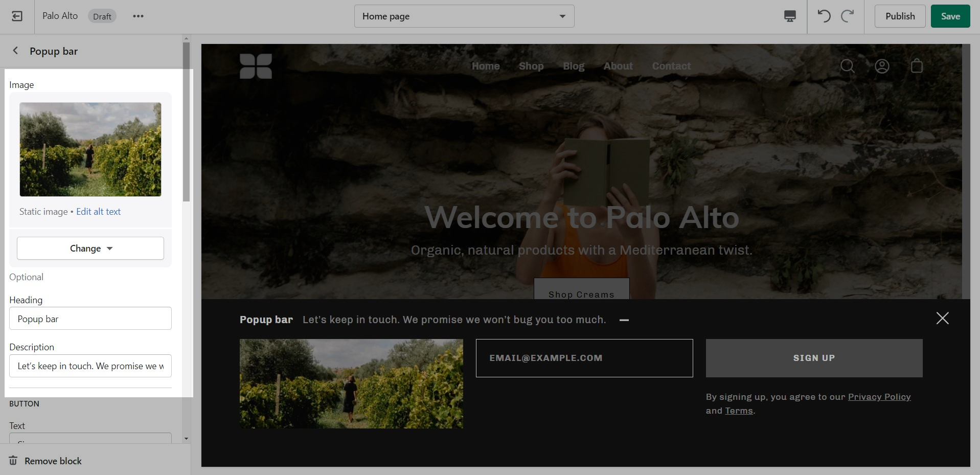
Task: Click the Publish button
Action: point(900,16)
